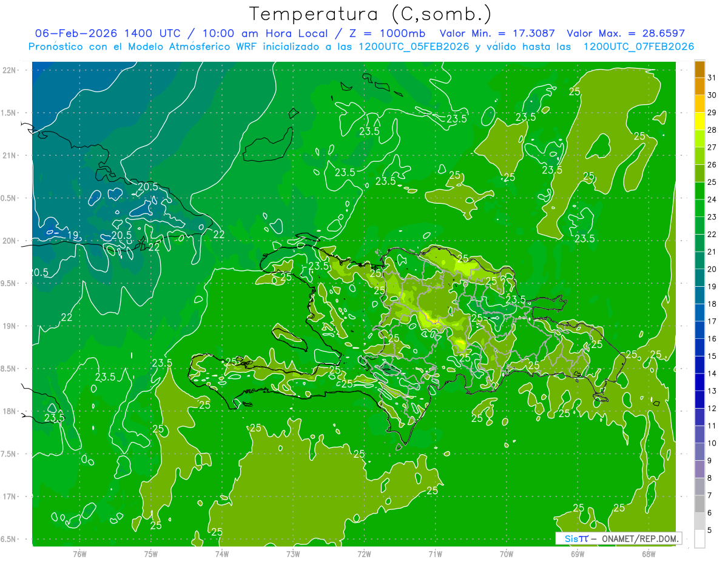Select the "Valor Max. = 28.6597" value
The height and width of the screenshot is (562, 728).
(x=625, y=33)
